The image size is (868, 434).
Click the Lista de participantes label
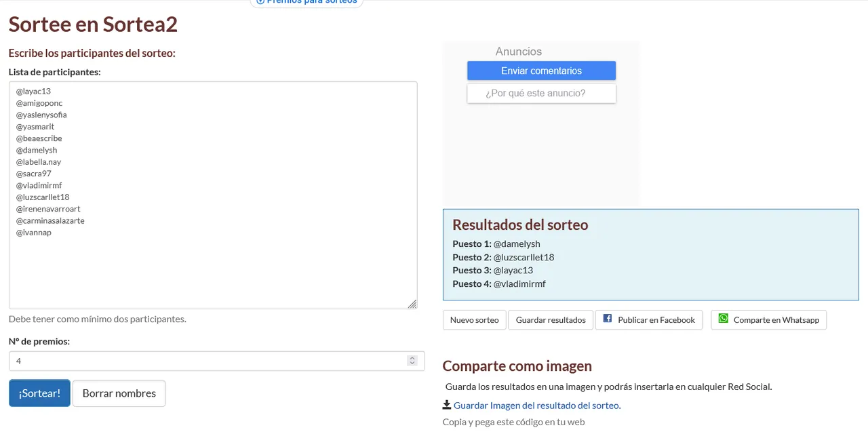[x=54, y=72]
